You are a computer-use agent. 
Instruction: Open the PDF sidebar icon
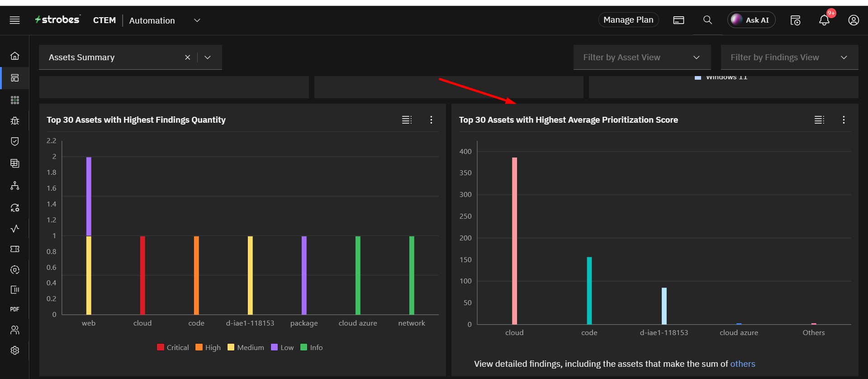(15, 309)
